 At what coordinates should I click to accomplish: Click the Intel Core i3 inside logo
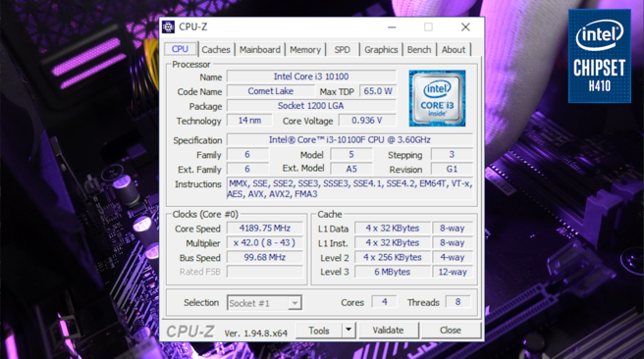437,98
